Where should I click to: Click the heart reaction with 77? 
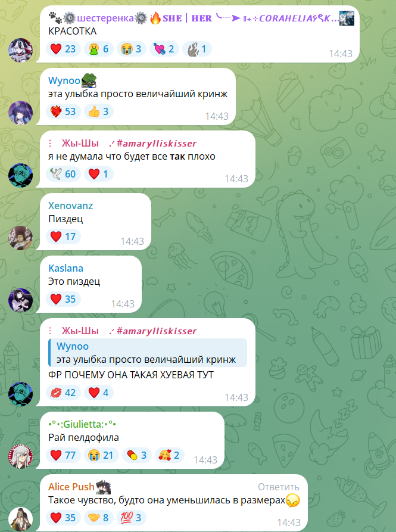(x=63, y=455)
